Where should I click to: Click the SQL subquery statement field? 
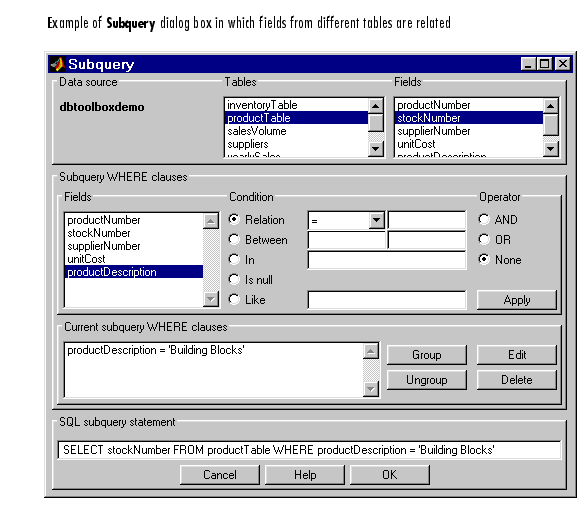coord(309,450)
